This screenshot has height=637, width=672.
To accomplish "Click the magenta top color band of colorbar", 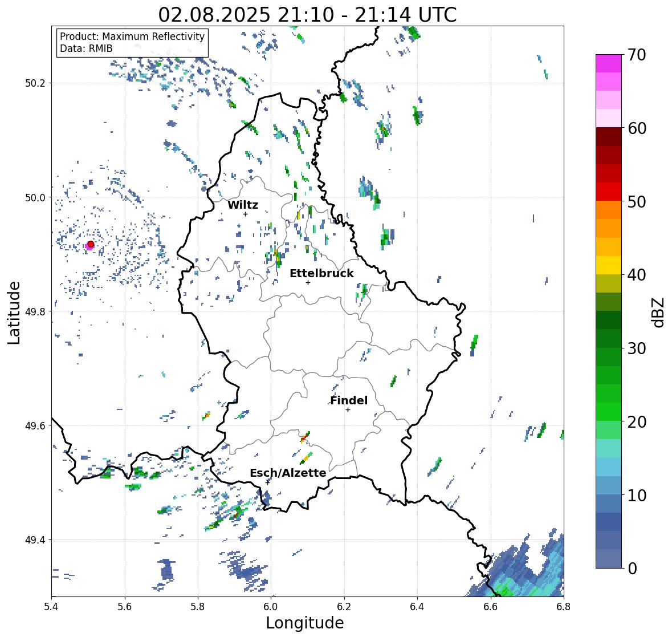I will click(x=608, y=63).
